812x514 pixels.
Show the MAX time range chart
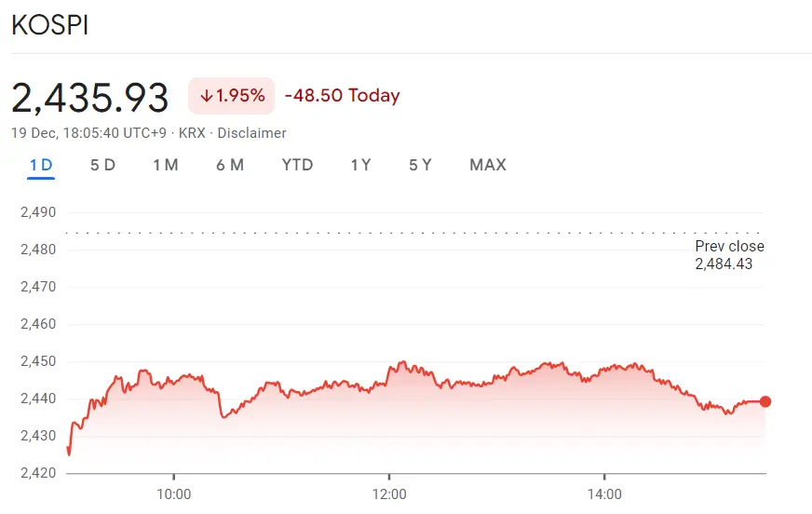(488, 165)
